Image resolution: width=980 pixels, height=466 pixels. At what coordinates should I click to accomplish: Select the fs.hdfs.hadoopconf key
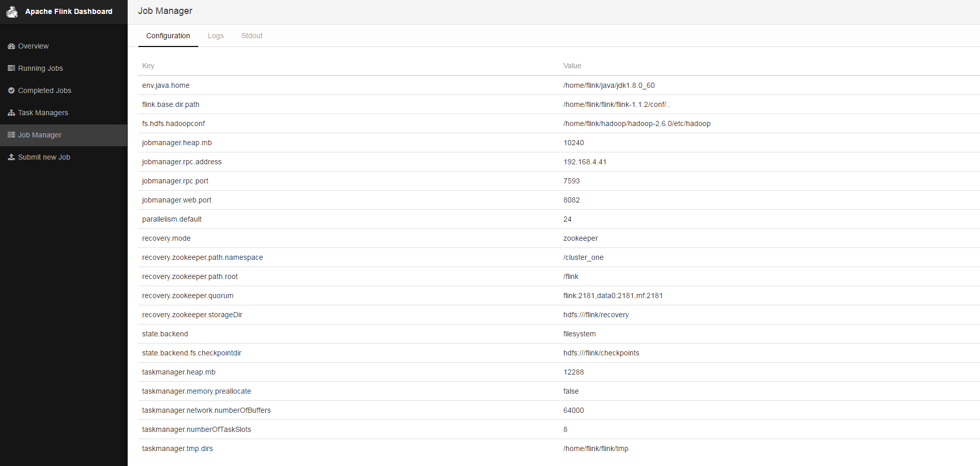coord(174,123)
